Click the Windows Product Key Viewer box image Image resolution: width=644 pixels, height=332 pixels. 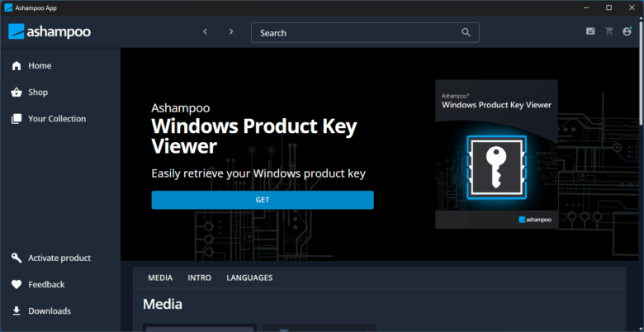496,154
